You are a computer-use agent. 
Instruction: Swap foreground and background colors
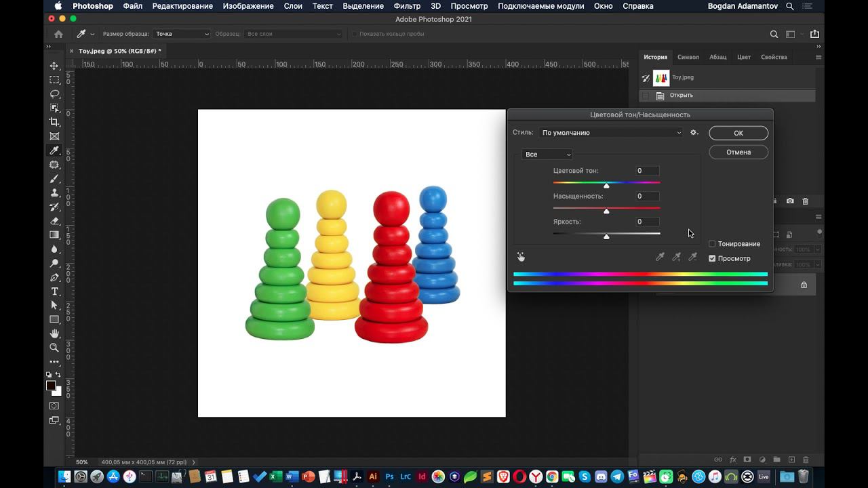tap(58, 374)
